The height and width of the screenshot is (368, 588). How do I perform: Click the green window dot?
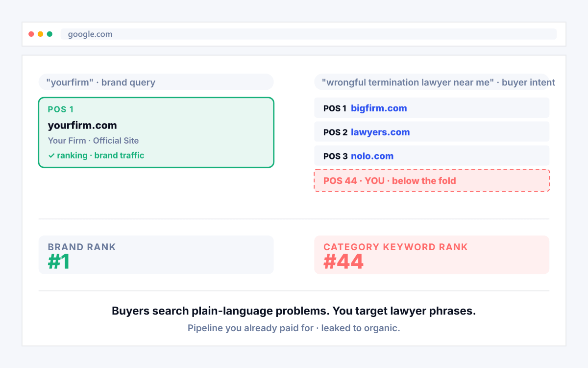tap(49, 34)
